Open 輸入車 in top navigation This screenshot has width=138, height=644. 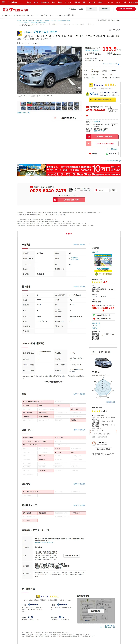tap(36, 2)
